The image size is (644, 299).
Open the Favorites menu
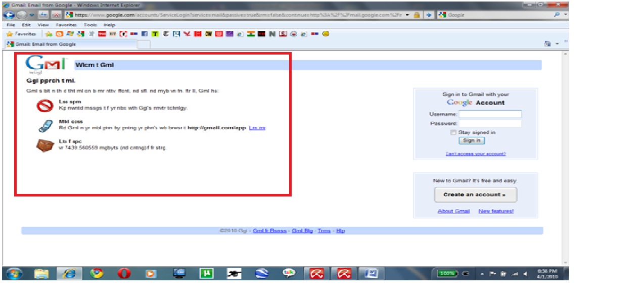tap(66, 25)
